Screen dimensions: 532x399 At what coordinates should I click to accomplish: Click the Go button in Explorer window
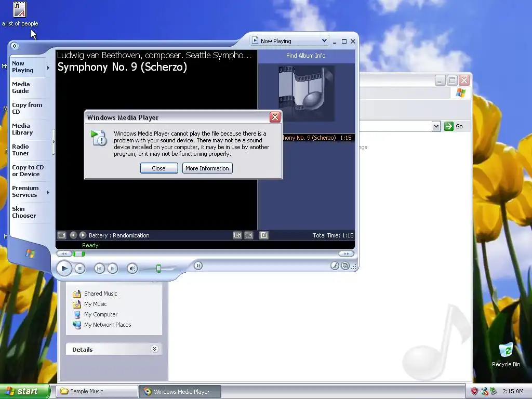(x=454, y=126)
